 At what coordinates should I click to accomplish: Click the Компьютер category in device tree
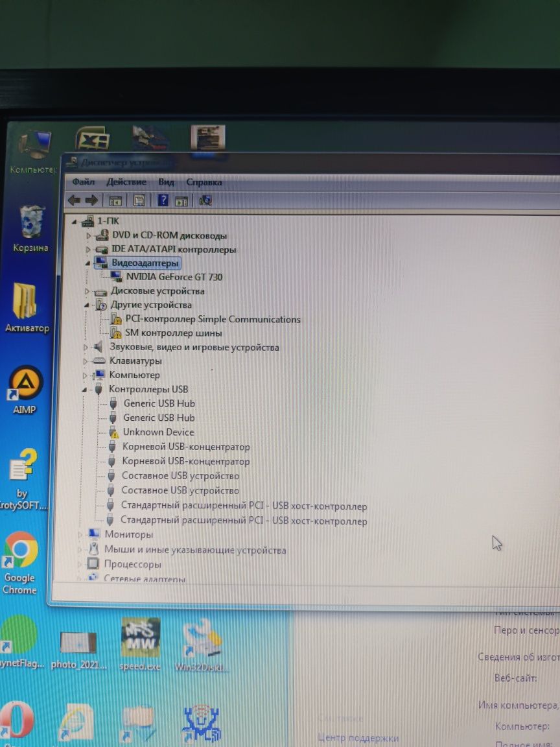pyautogui.click(x=134, y=375)
